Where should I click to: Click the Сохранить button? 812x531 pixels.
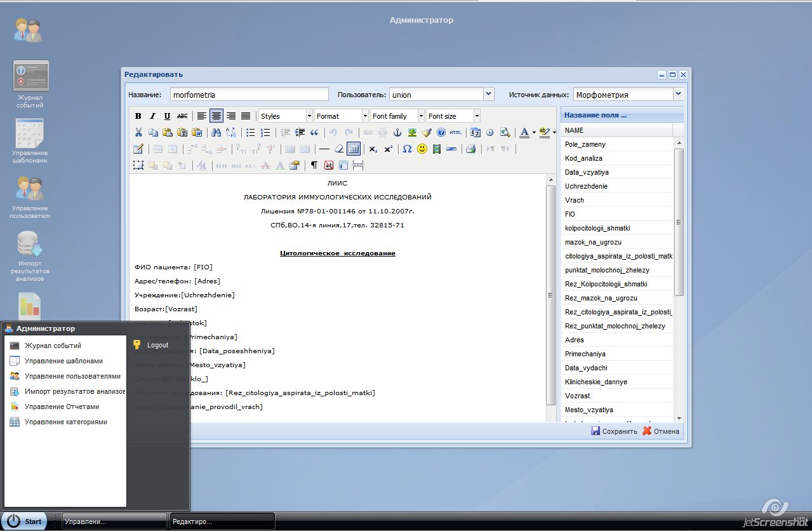click(614, 431)
